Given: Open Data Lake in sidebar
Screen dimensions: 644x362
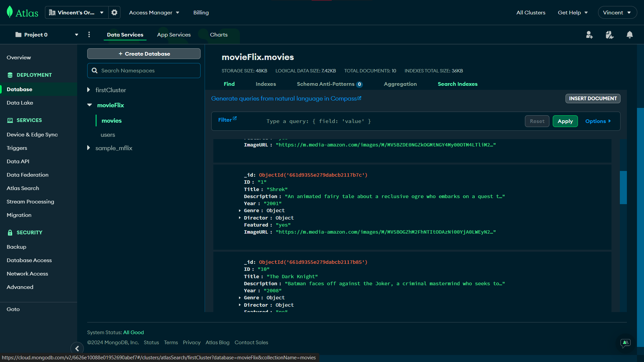Looking at the screenshot, I should 20,103.
